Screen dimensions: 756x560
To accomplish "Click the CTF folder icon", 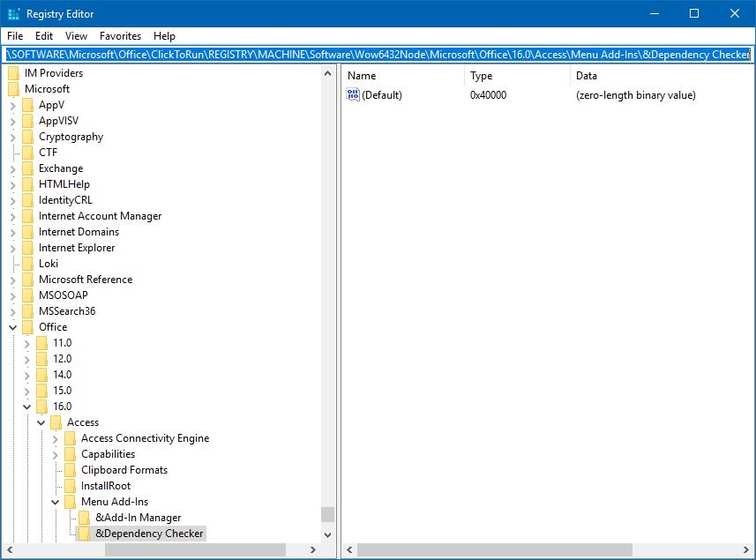I will pos(28,153).
